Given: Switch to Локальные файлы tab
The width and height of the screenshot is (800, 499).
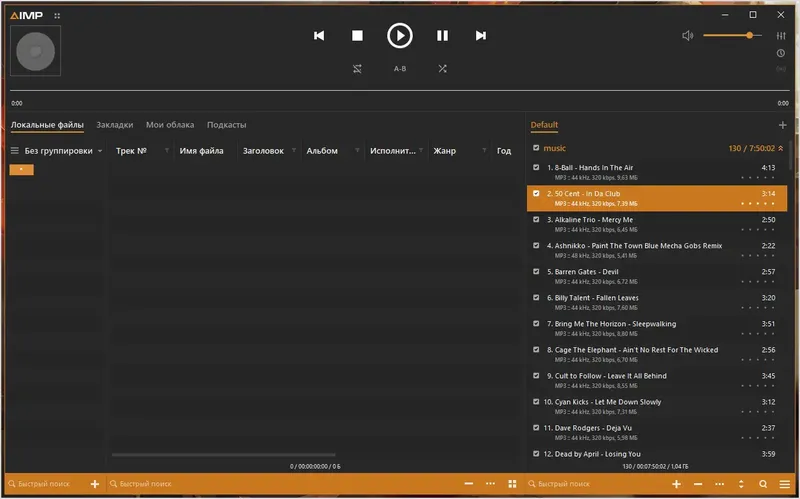Looking at the screenshot, I should 47,125.
